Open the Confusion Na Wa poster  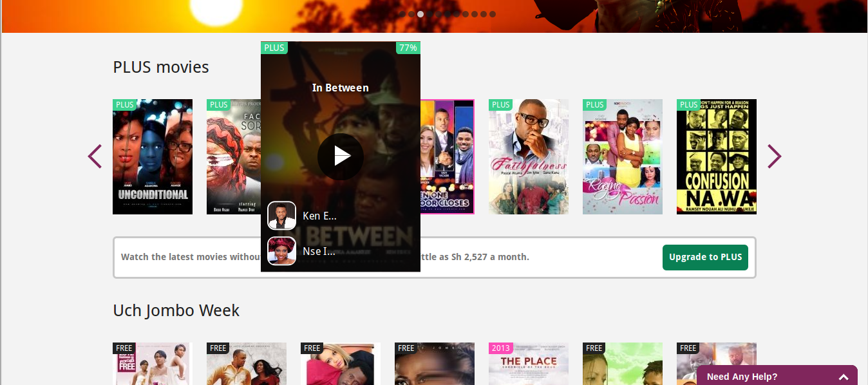pyautogui.click(x=717, y=156)
